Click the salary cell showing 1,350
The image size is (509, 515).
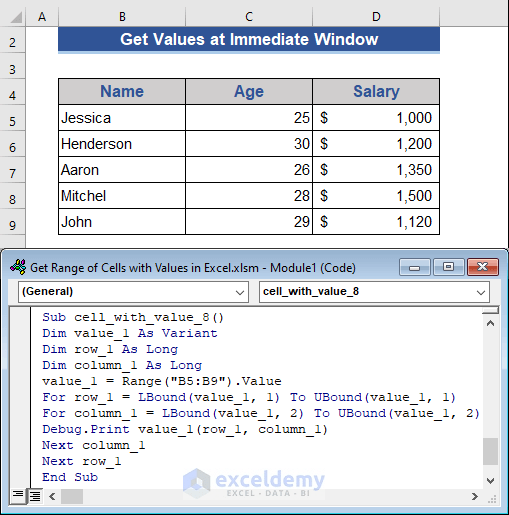[376, 170]
